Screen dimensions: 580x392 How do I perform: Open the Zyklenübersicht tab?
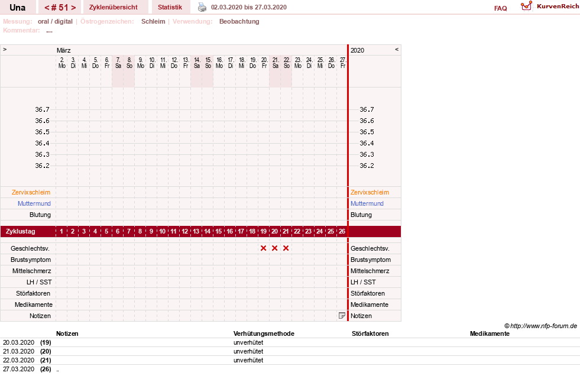pyautogui.click(x=113, y=7)
